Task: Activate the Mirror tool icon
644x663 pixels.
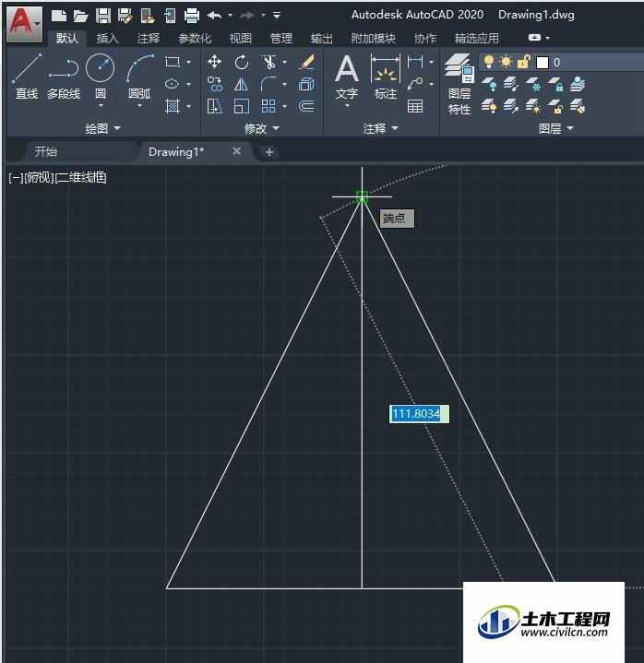Action: point(241,84)
